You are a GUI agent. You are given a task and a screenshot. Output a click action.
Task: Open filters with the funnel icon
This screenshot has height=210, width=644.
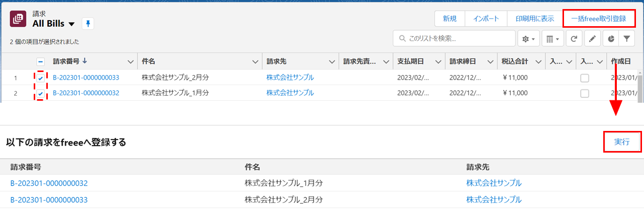click(626, 38)
